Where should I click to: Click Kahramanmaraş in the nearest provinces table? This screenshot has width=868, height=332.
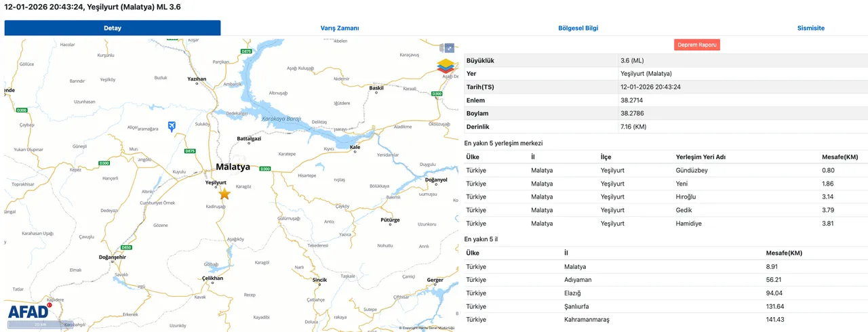587,320
